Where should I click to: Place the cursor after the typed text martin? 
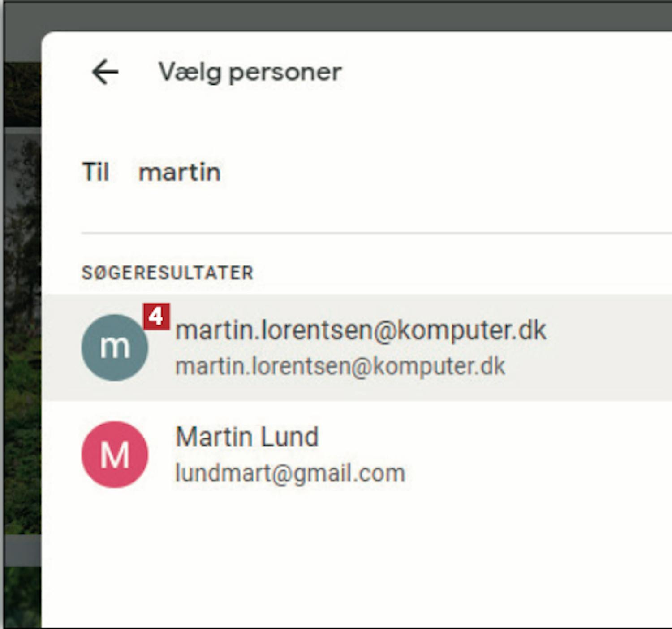click(222, 172)
